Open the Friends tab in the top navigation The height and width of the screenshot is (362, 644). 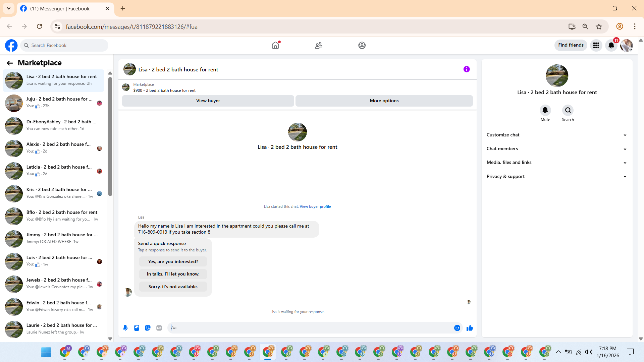point(319,45)
